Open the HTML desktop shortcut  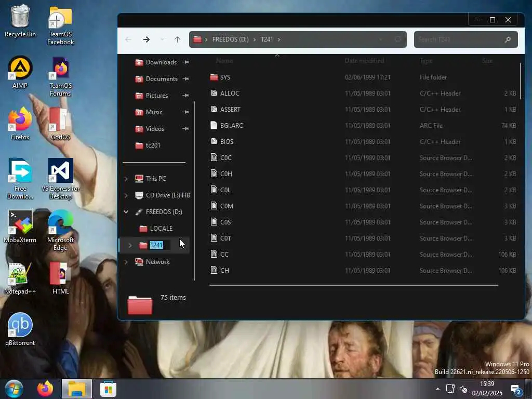pos(60,278)
